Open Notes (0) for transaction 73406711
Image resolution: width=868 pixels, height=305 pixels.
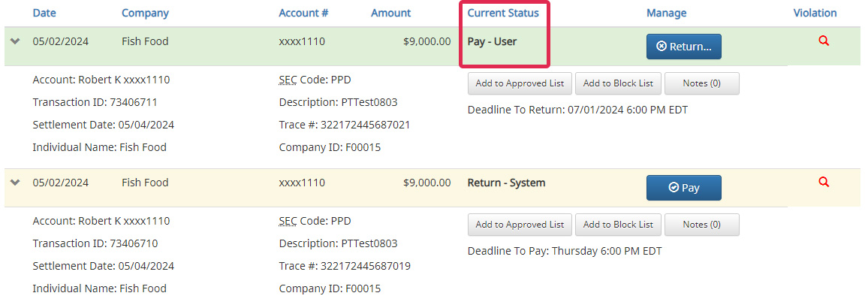point(701,83)
